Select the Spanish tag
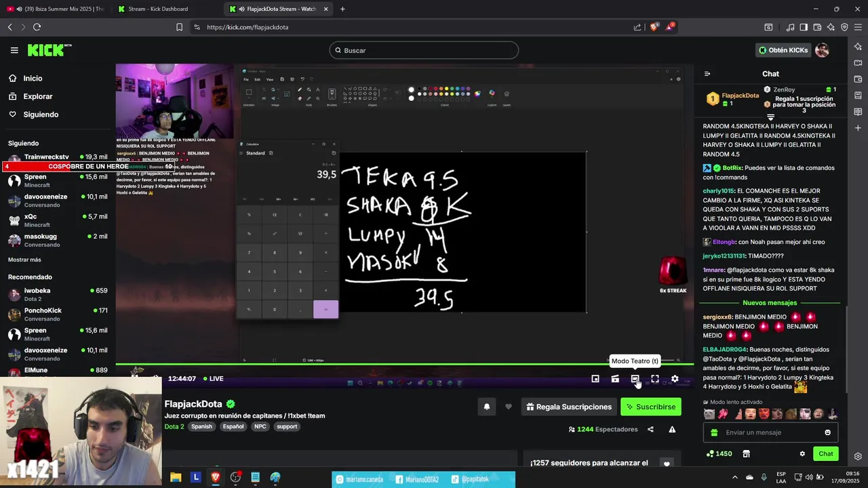The height and width of the screenshot is (488, 868). 201,426
